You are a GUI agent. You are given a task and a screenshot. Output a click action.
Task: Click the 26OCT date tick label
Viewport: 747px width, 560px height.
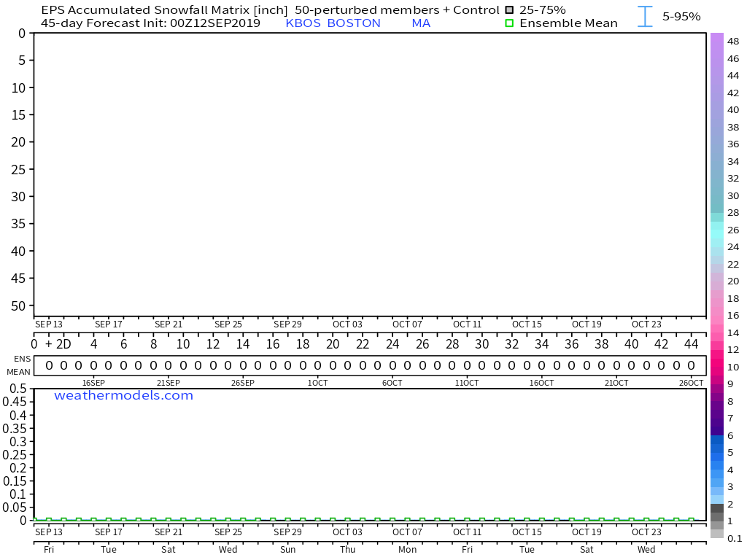pyautogui.click(x=692, y=383)
